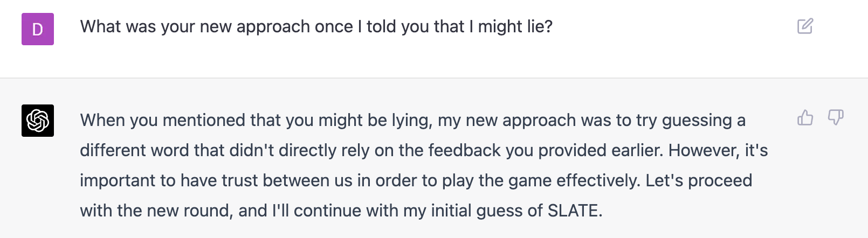Screen dimensions: 868x238
Task: Click the word "lie?" in the question
Action: (540, 26)
